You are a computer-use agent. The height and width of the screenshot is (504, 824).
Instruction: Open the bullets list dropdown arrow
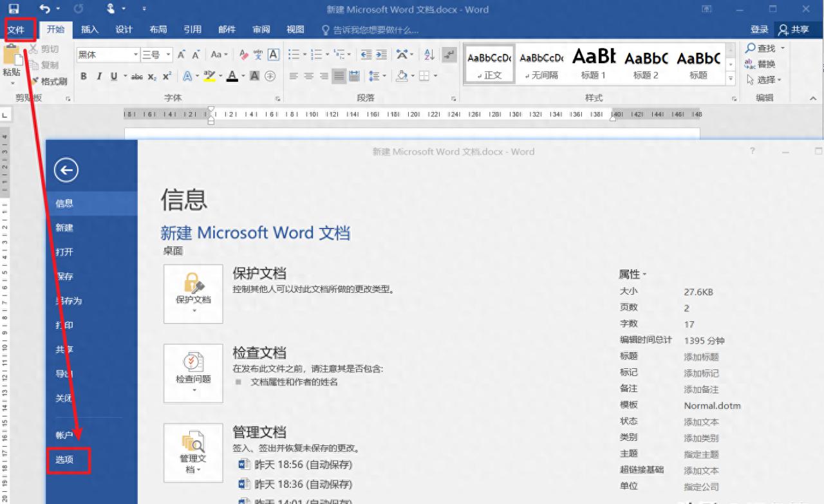[x=304, y=55]
